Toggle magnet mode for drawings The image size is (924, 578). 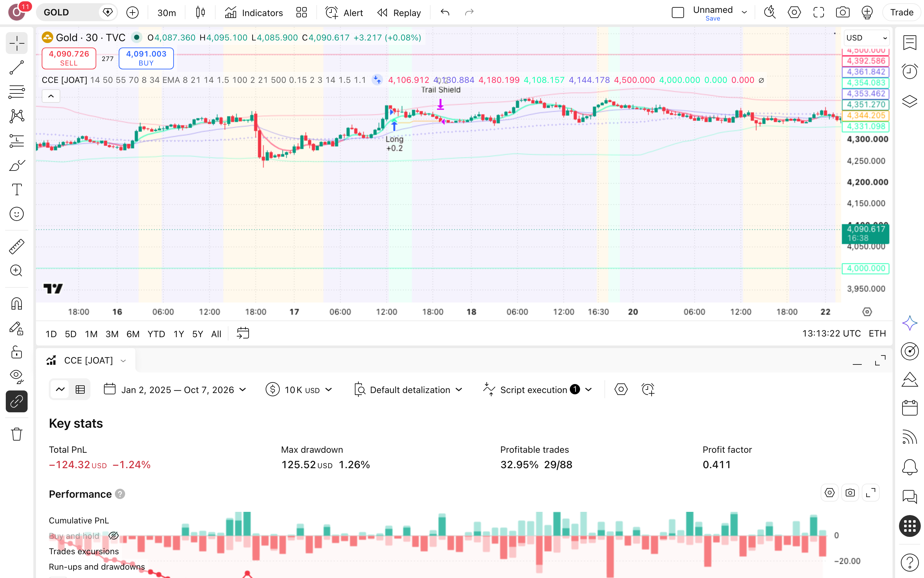click(x=17, y=304)
